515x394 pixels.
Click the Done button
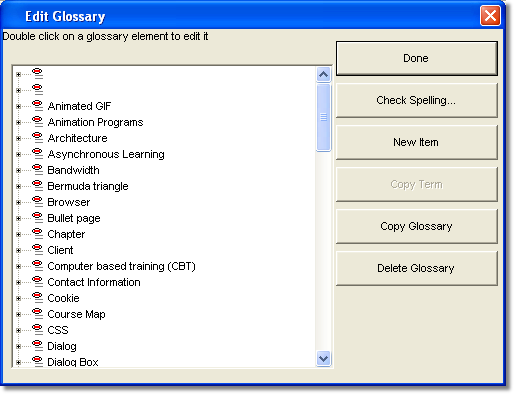coord(417,58)
